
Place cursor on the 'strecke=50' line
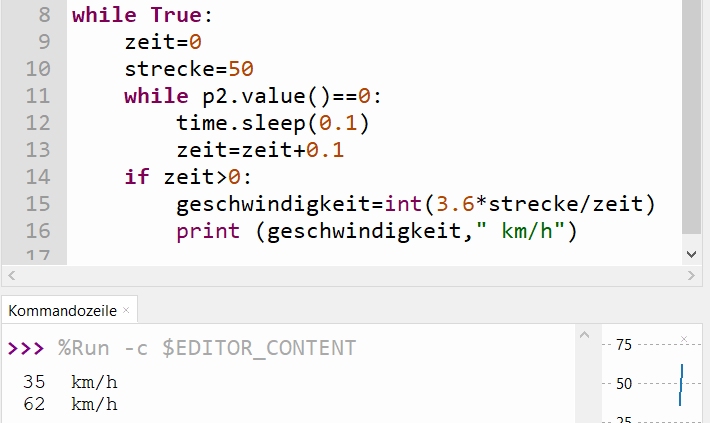(189, 70)
